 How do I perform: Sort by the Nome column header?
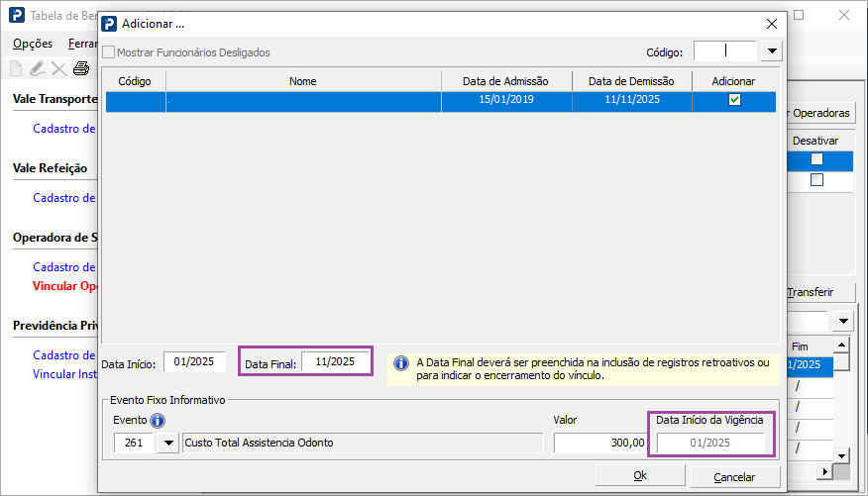click(x=303, y=81)
